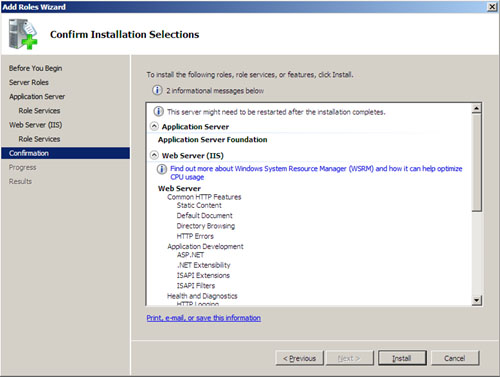Select 'ASP.NET' entry
The image size is (500, 377).
(190, 255)
